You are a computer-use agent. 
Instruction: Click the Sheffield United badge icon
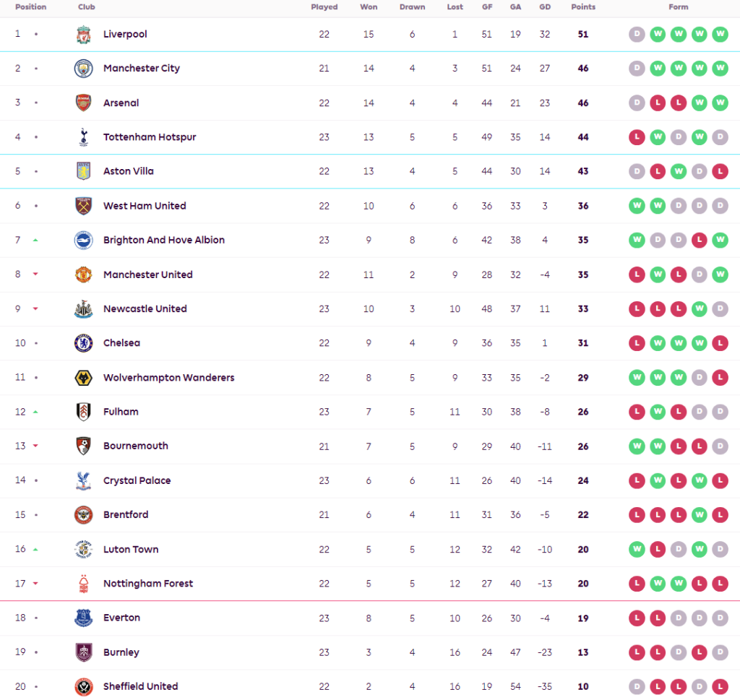(84, 686)
